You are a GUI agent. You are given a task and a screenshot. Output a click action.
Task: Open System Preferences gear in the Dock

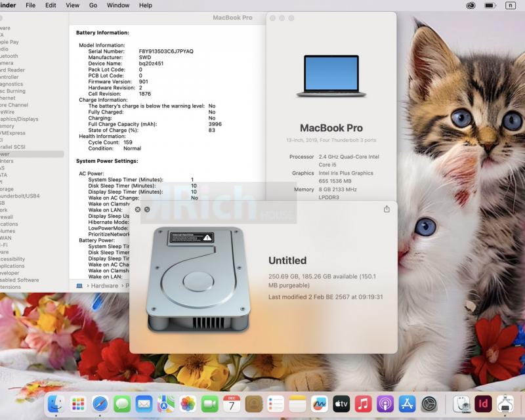(429, 404)
